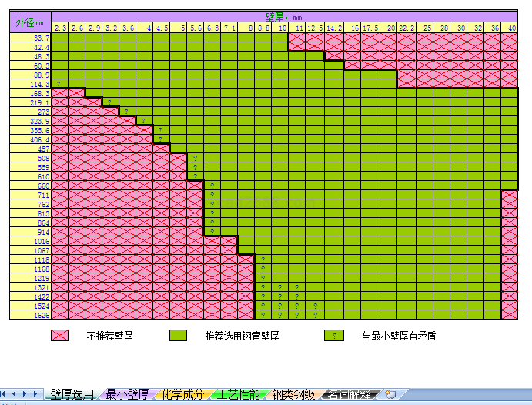
Task: Click the first sheet navigation arrow
Action: coord(6,394)
